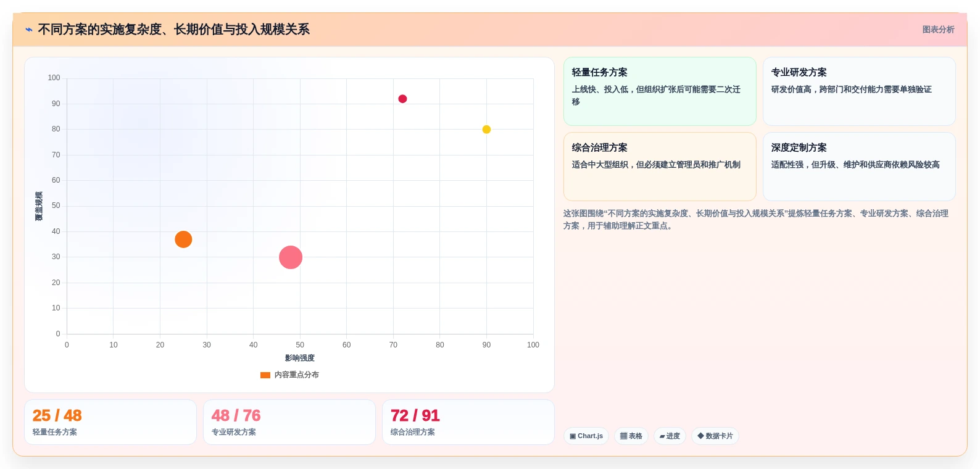Open the 轻量任务方案 card

(x=660, y=91)
